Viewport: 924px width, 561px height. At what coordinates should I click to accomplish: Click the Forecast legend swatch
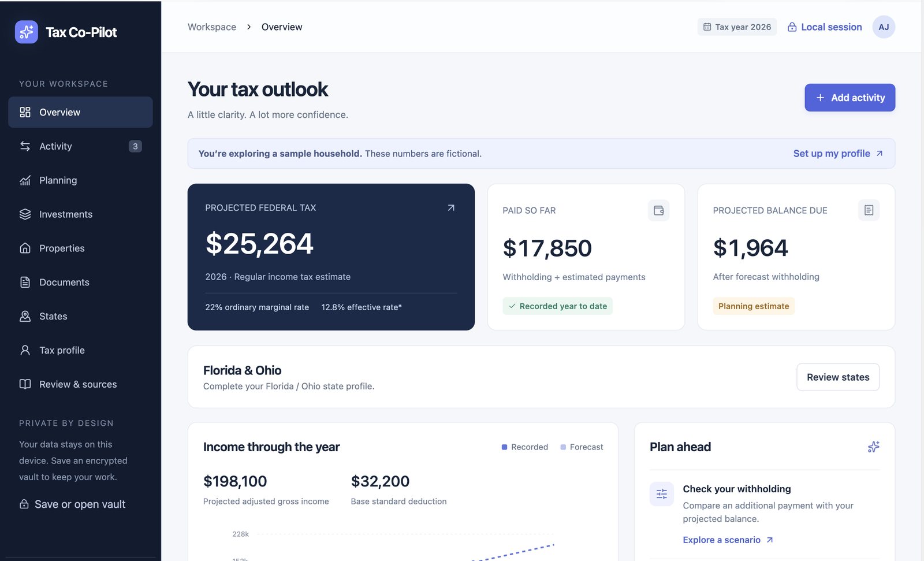(x=563, y=447)
